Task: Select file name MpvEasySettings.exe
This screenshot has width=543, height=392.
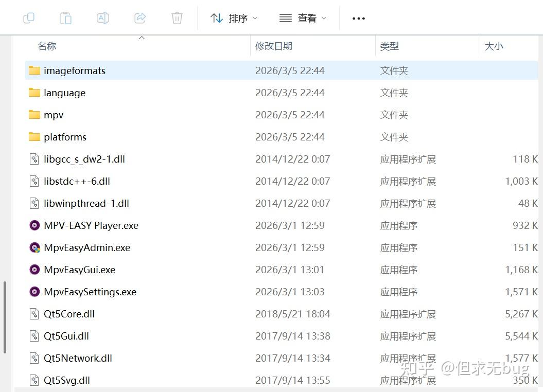Action: [x=90, y=292]
